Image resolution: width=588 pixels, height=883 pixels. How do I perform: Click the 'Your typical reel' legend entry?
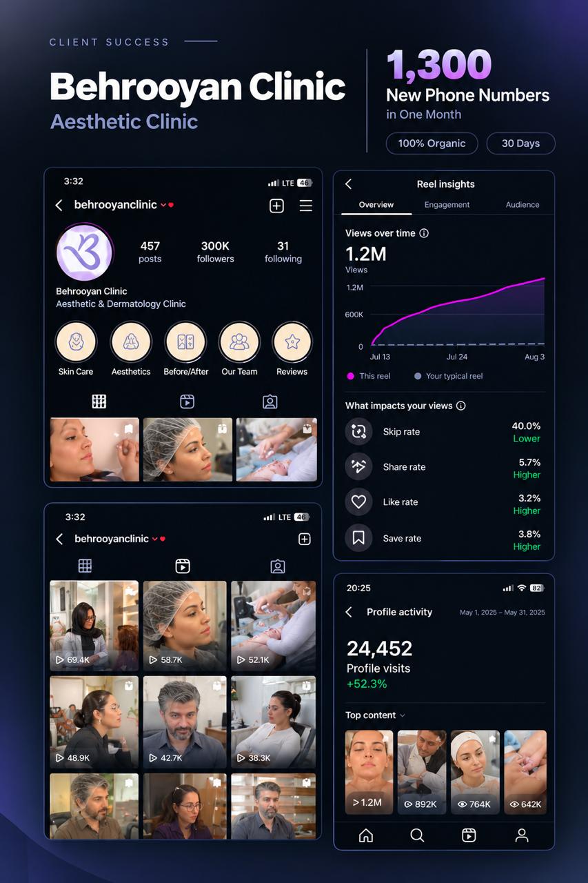pos(449,376)
